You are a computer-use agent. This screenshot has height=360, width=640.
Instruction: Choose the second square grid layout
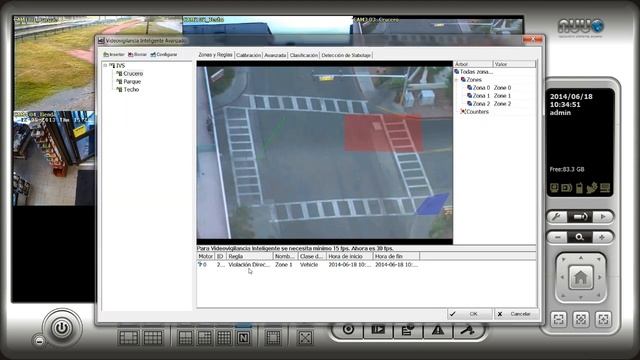pos(204,338)
